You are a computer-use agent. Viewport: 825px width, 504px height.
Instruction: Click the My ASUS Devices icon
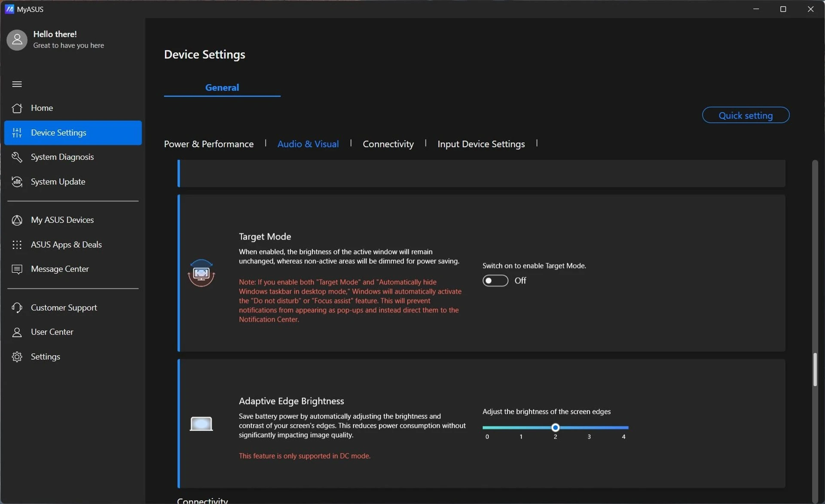tap(17, 220)
